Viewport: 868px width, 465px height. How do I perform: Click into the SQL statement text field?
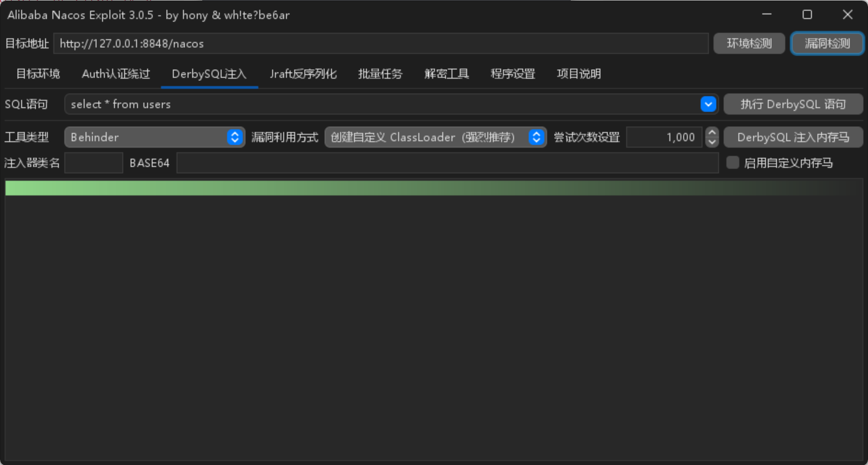click(382, 104)
